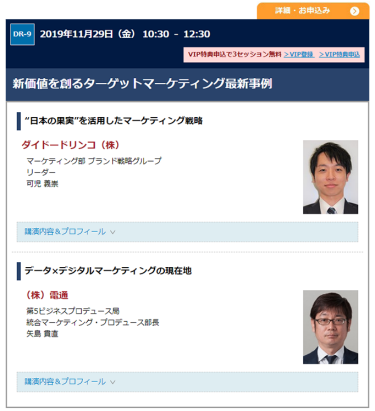The image size is (375, 411).
Task: Click the "日本の果実" talk heading
Action: point(114,121)
